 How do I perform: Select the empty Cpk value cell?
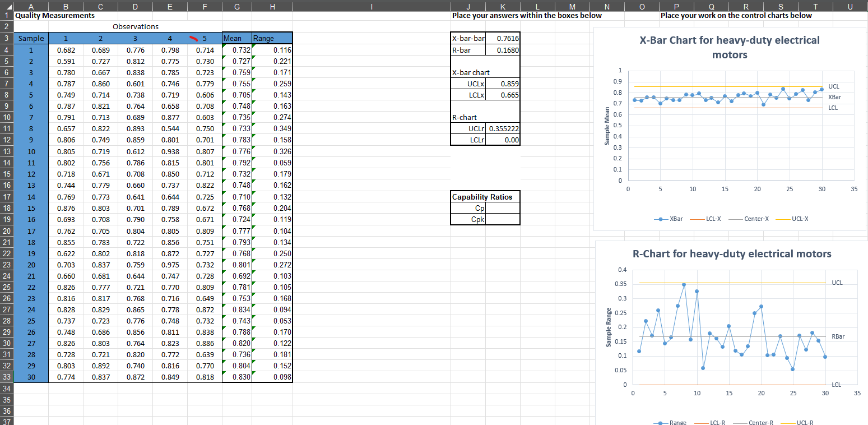(503, 219)
